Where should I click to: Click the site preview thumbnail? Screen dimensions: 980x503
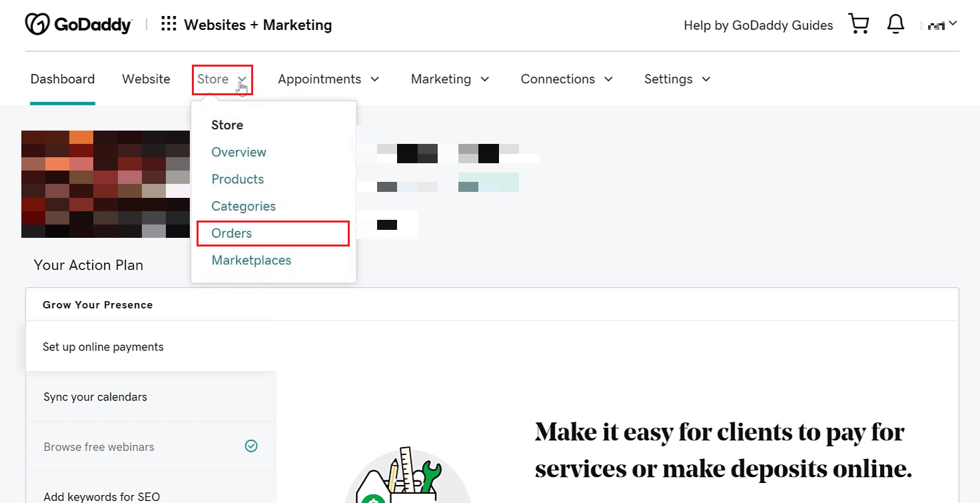(106, 184)
